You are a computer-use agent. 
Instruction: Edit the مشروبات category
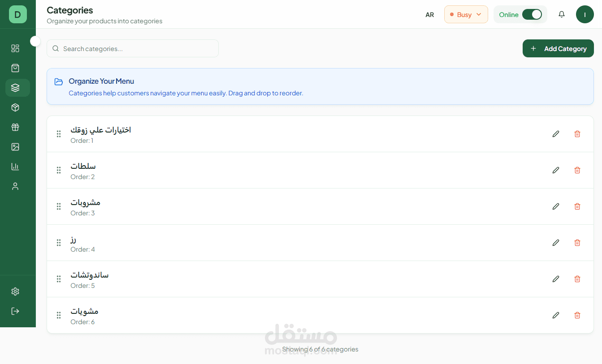(556, 206)
